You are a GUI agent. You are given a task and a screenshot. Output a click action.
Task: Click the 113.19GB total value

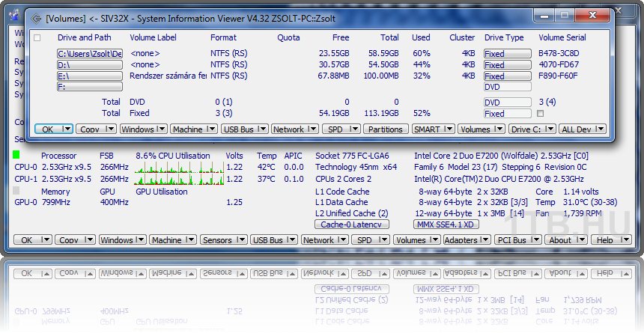[382, 113]
